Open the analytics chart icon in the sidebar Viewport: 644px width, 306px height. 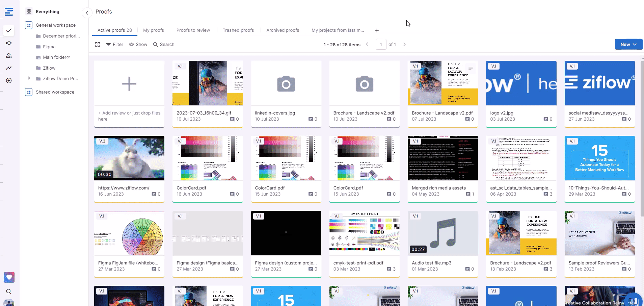tap(9, 68)
